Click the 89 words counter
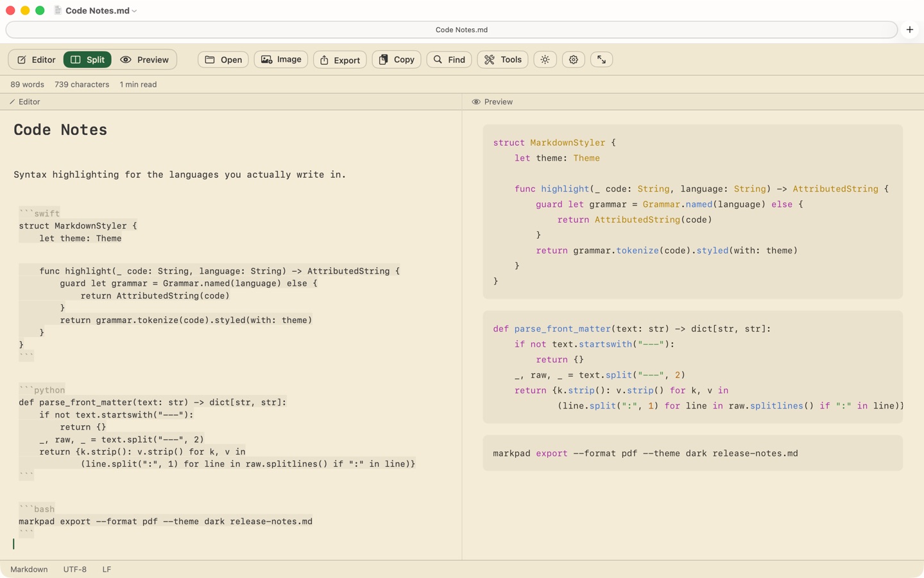 tap(27, 85)
